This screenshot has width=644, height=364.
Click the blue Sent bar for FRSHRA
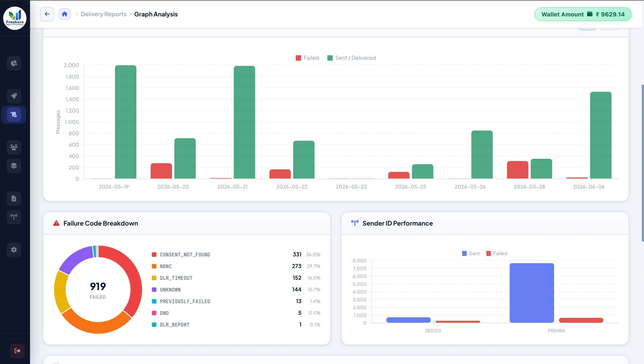pos(532,293)
